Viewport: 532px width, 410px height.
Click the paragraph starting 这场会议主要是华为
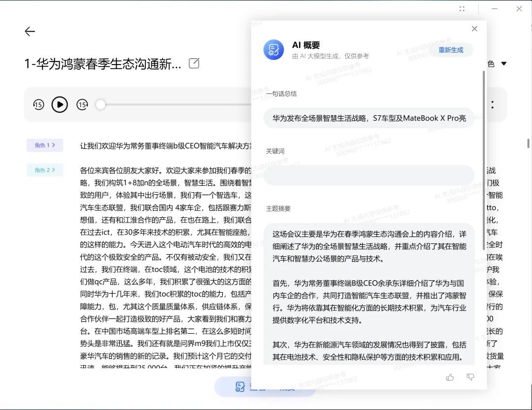(369, 246)
